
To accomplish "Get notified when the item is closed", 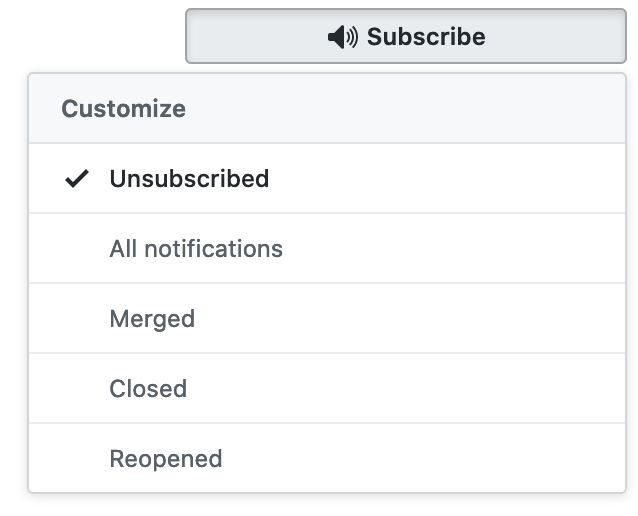I will pos(148,389).
